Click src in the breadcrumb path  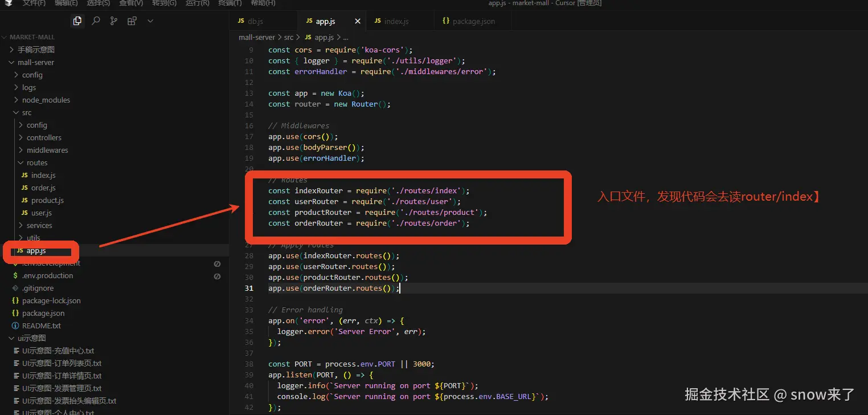pos(289,37)
